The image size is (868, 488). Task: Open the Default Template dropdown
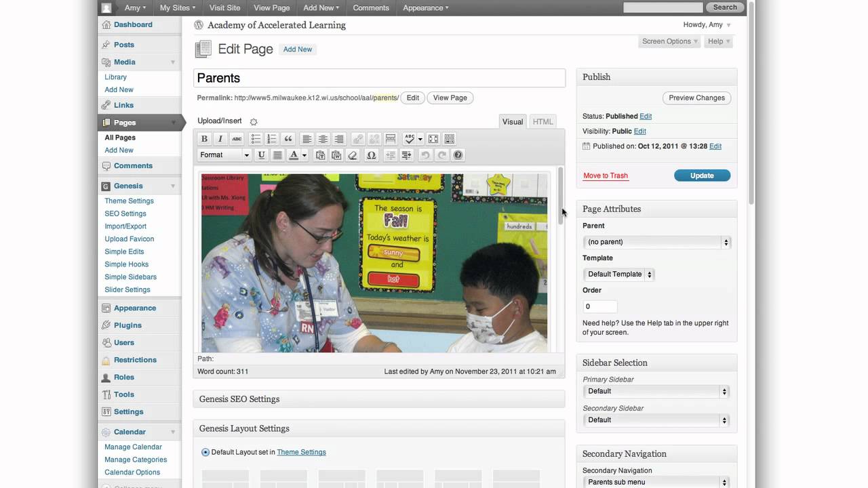coord(618,274)
